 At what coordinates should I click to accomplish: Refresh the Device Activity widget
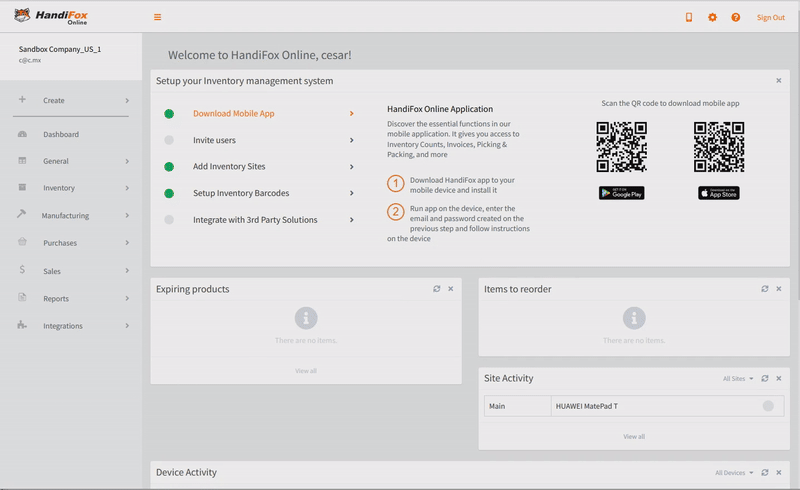point(765,473)
